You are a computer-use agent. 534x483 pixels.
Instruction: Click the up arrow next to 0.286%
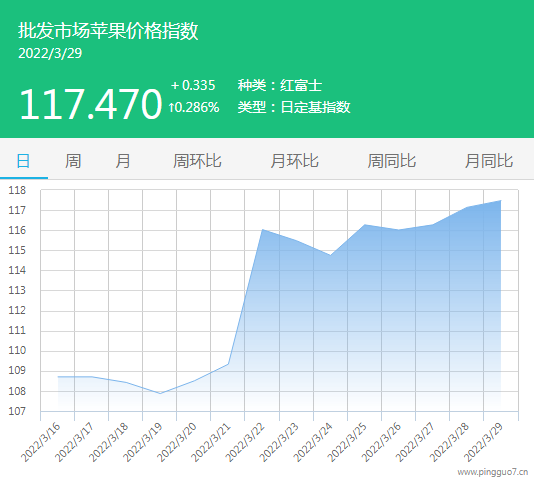(x=172, y=108)
